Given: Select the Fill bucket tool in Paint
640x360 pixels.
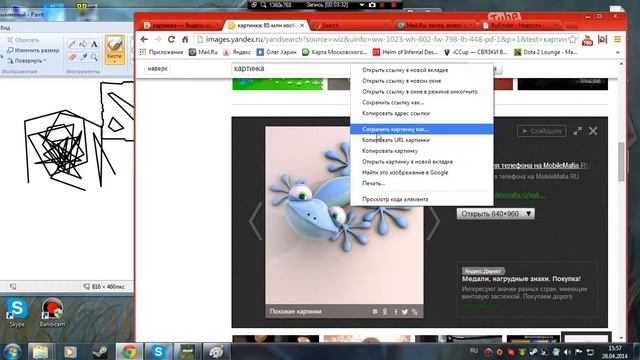Looking at the screenshot, I should [83, 44].
